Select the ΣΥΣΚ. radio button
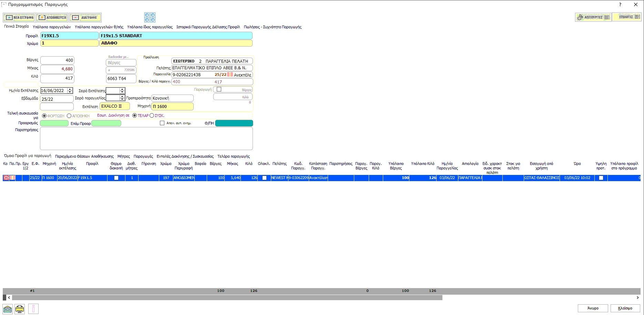The image size is (644, 315). click(152, 116)
